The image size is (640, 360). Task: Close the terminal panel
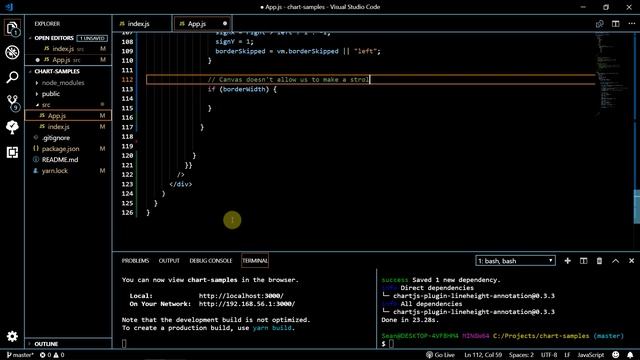point(631,261)
